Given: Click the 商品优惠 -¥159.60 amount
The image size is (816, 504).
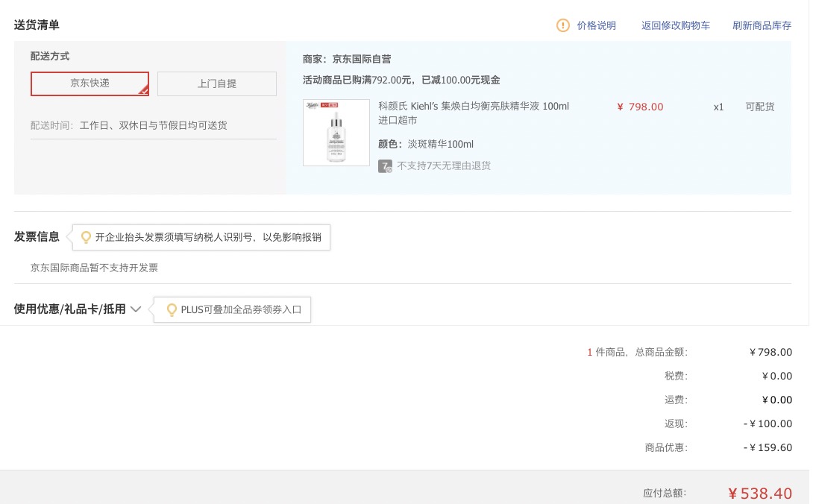Looking at the screenshot, I should pos(768,448).
